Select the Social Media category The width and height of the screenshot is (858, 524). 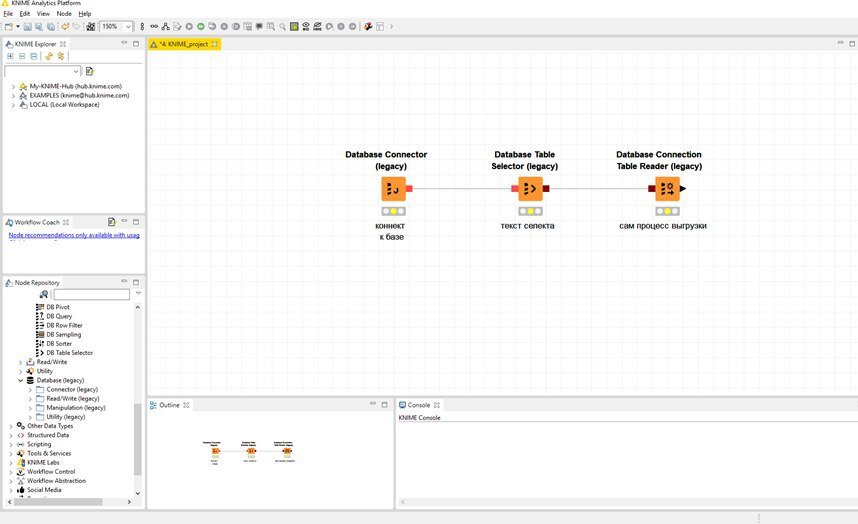pos(44,490)
